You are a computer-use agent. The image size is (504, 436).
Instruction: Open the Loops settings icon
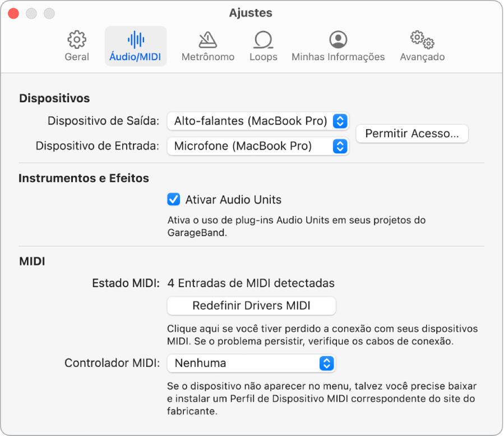pos(263,40)
